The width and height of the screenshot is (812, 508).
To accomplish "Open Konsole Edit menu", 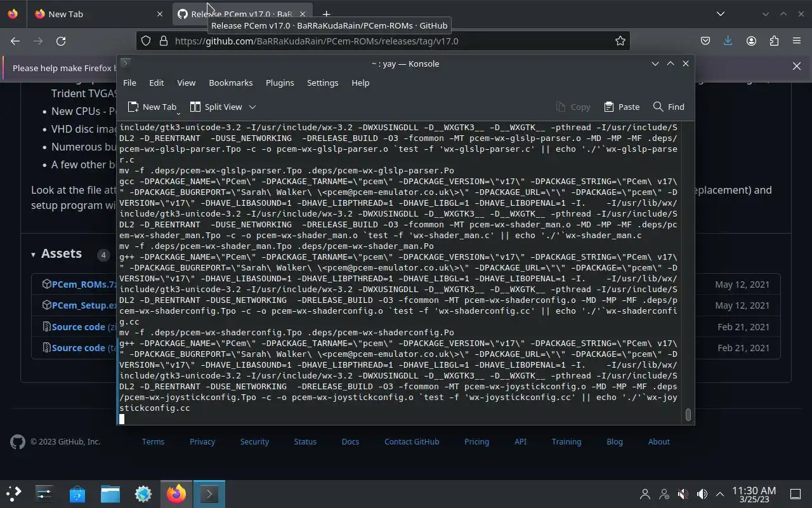I will (x=156, y=83).
